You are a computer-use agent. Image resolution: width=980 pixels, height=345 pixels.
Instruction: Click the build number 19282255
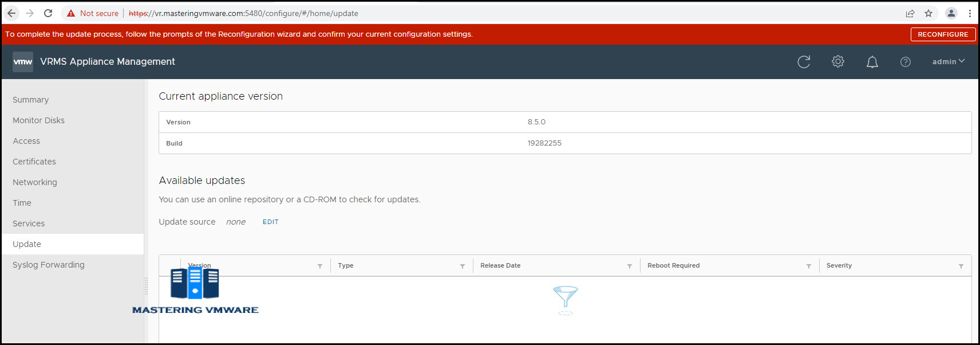544,143
